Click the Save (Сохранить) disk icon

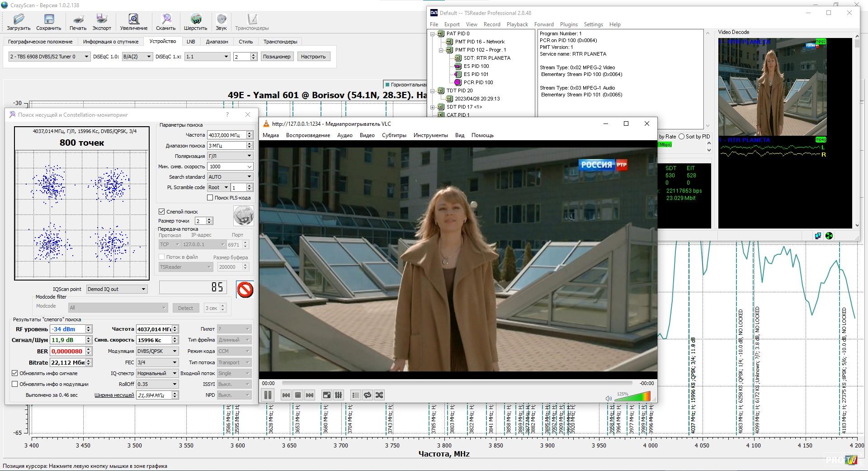click(48, 19)
